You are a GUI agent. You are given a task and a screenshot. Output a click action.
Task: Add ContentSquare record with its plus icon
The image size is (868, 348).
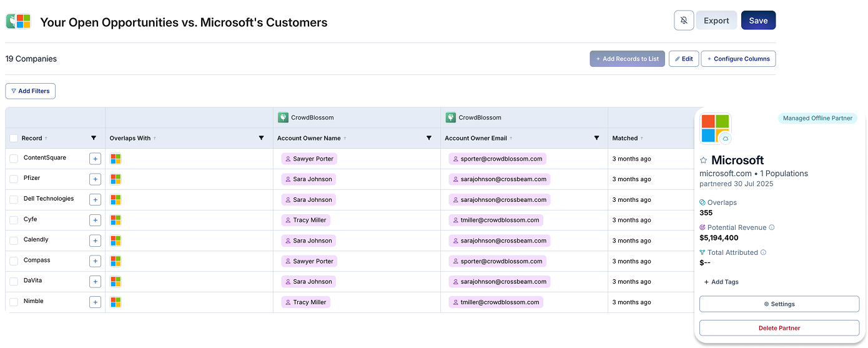95,159
